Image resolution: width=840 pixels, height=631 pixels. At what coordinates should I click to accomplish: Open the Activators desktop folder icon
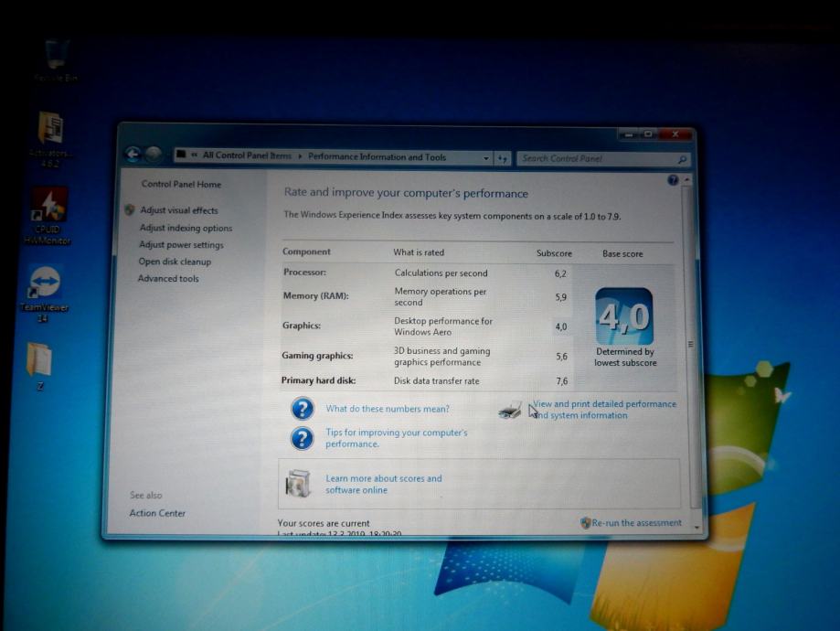[50, 139]
